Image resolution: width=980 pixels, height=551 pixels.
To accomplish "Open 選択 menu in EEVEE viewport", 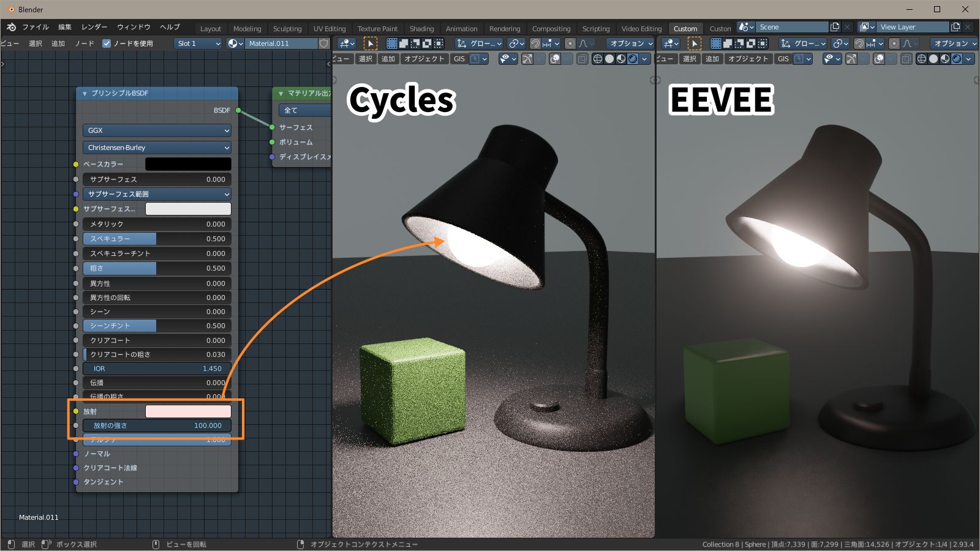I will coord(690,59).
